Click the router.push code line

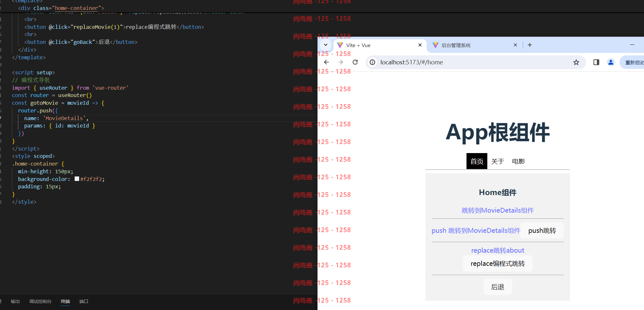pyautogui.click(x=38, y=110)
